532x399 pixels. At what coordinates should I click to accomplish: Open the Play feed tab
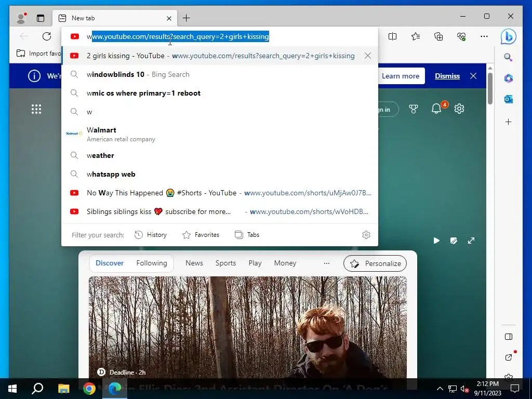[255, 263]
